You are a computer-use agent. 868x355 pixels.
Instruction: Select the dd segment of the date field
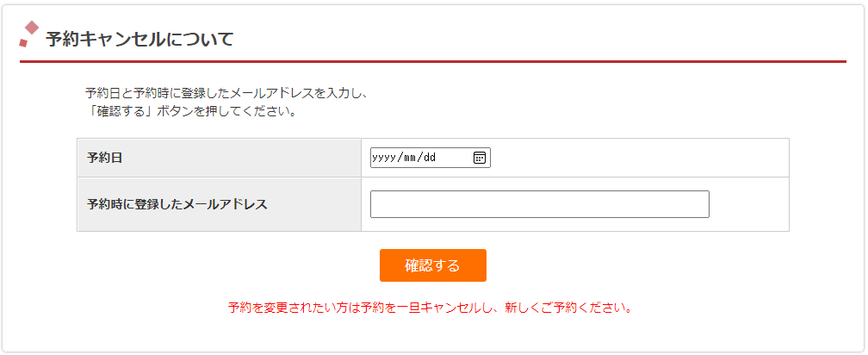430,158
